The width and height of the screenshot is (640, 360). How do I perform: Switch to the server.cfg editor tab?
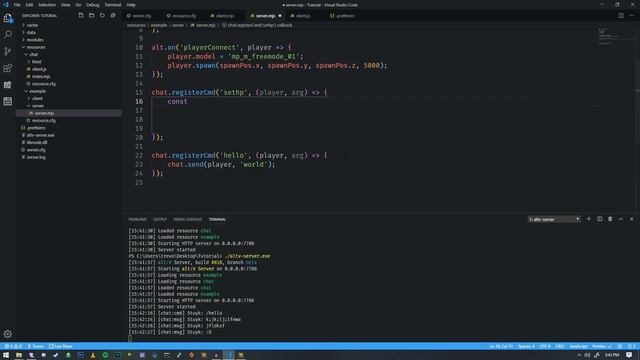pyautogui.click(x=142, y=16)
